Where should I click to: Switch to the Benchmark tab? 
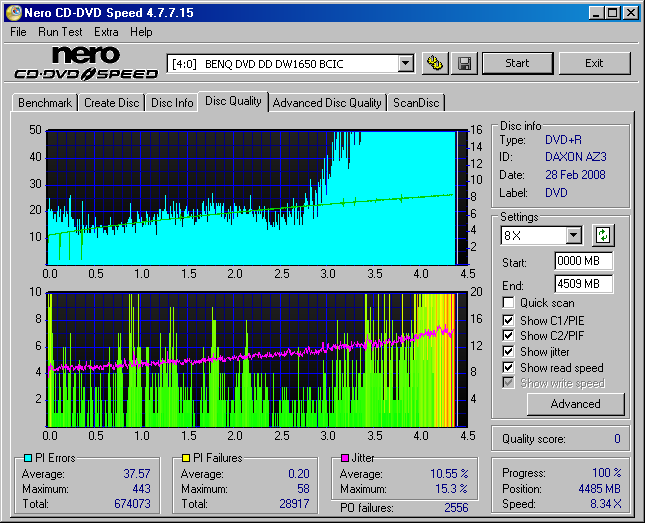click(45, 103)
